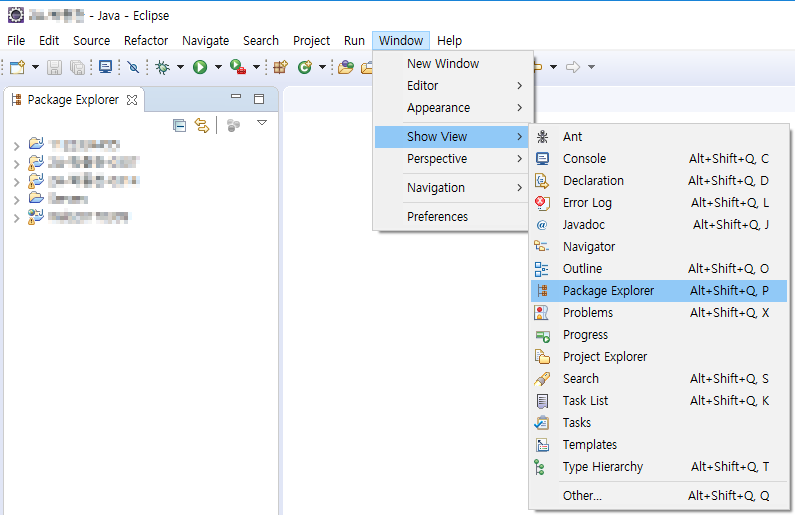Expand the second project in the tree
795x515 pixels.
tap(17, 164)
